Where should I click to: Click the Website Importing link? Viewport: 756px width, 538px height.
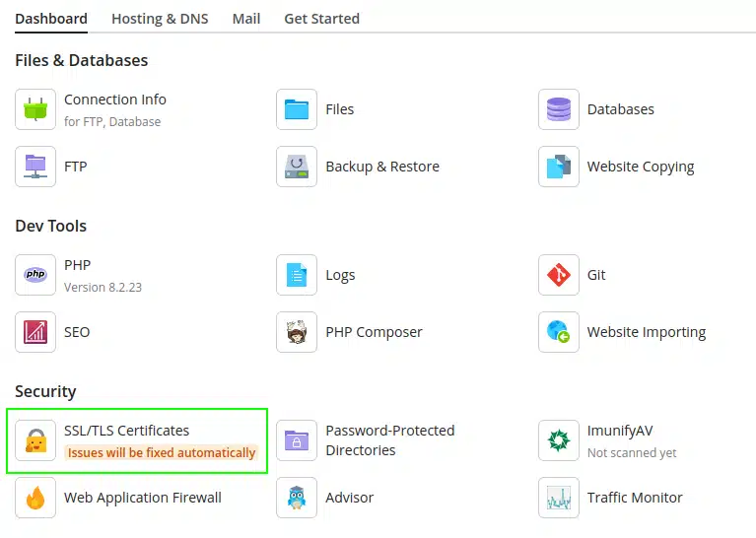pyautogui.click(x=646, y=333)
